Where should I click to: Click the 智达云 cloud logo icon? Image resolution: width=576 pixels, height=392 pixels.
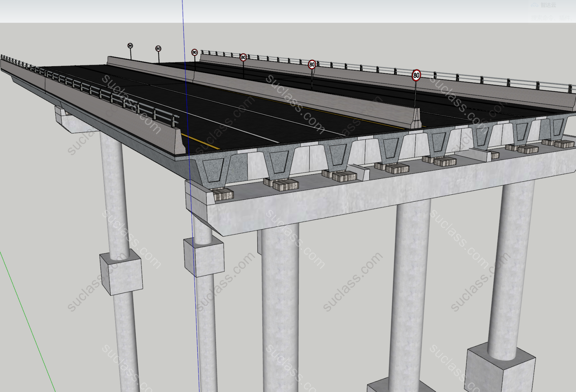(x=535, y=5)
